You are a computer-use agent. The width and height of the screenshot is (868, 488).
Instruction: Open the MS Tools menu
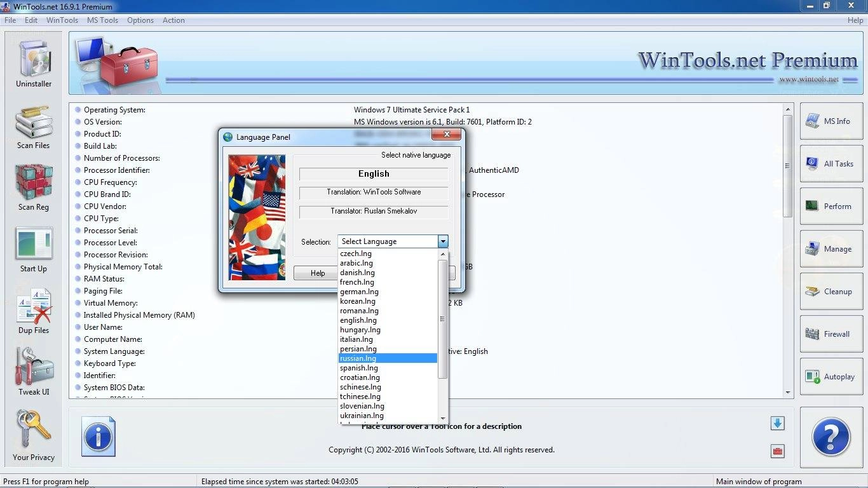tap(102, 20)
